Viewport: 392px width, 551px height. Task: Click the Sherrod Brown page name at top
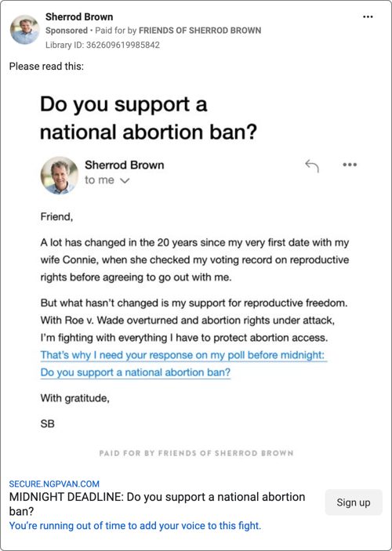(79, 17)
